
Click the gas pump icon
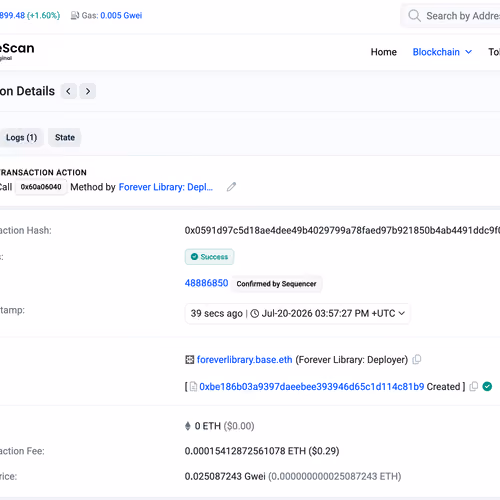(75, 15)
